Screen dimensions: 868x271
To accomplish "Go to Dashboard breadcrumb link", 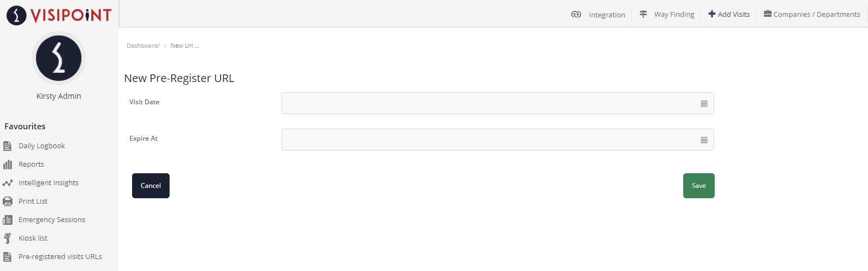I will pos(143,46).
